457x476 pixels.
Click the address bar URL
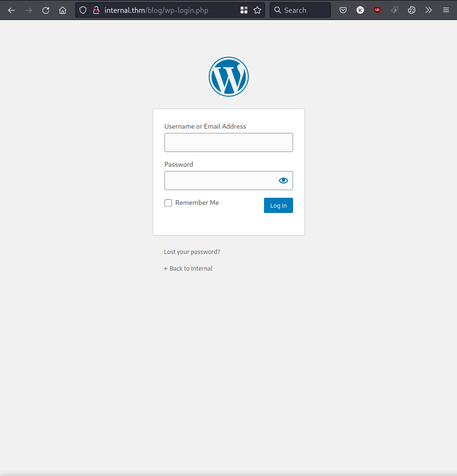pos(156,10)
